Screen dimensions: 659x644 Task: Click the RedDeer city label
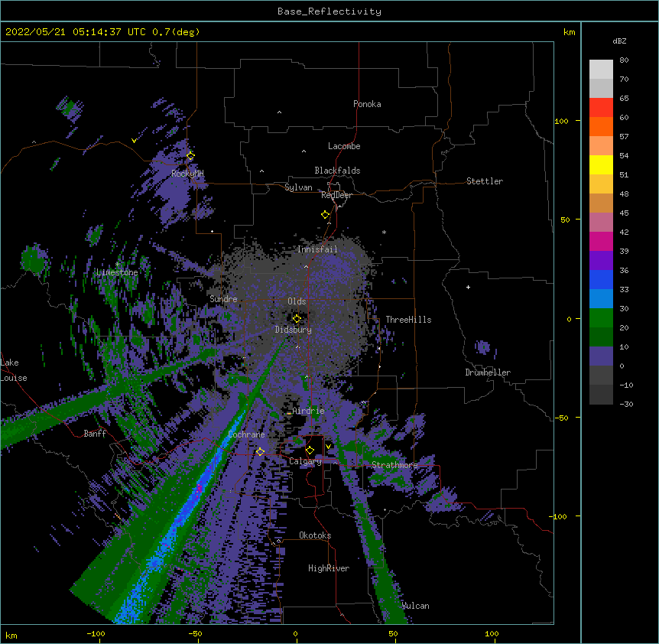pos(336,195)
